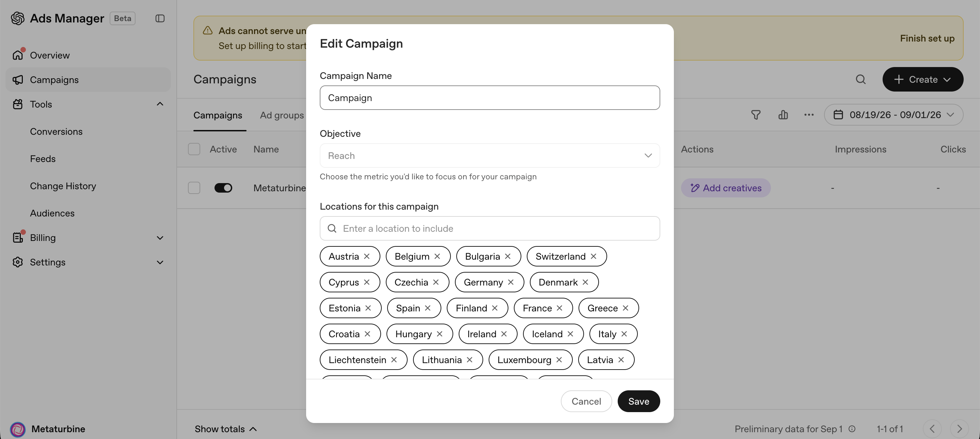
Task: Collapse the sidebar panel icon
Action: point(160,18)
